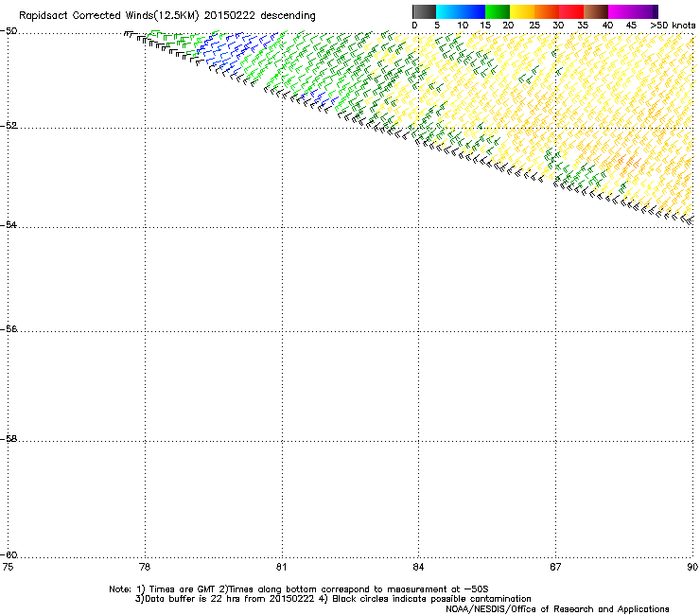Viewport: 700px width, 615px height.
Task: Click the "NOAA/NESDIS/Office of Research and Applications" credit
Action: (x=557, y=609)
